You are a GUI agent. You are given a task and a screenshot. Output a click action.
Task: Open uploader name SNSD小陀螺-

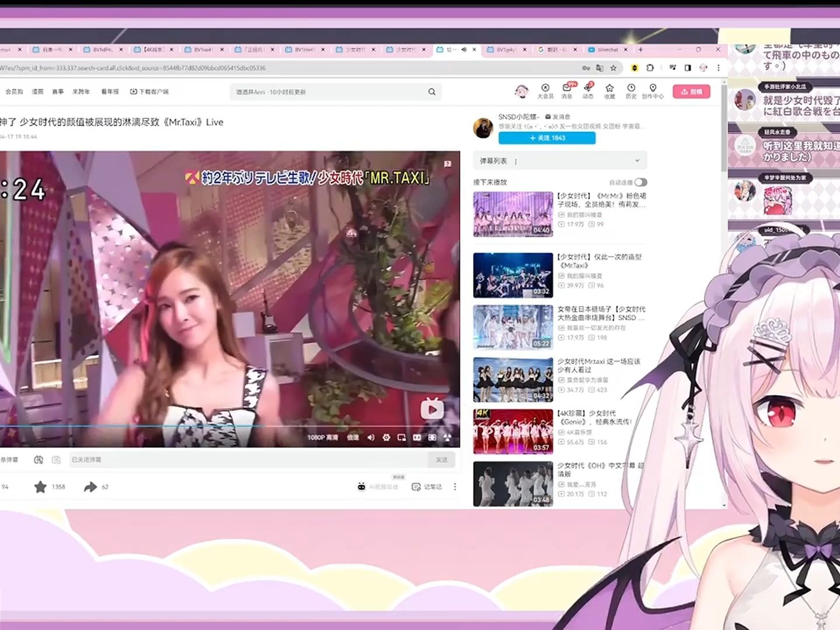pos(519,117)
